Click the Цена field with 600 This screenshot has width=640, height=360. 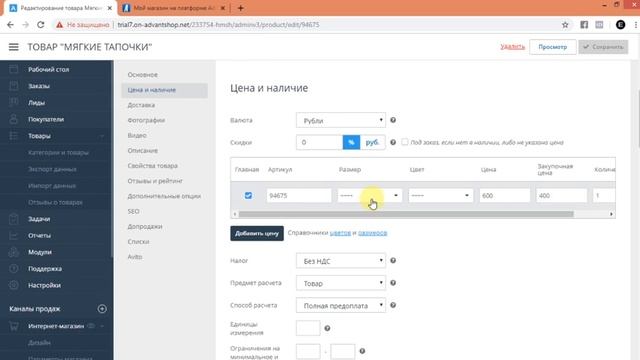pos(504,196)
